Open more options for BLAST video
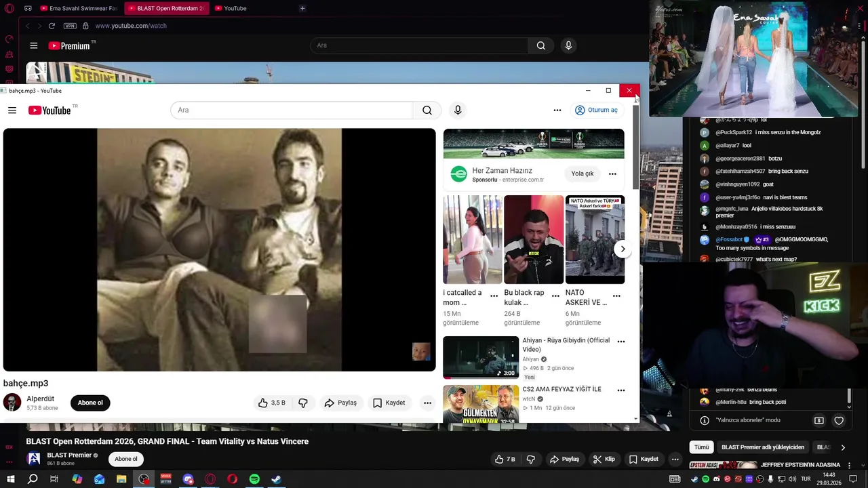This screenshot has height=488, width=868. click(675, 459)
